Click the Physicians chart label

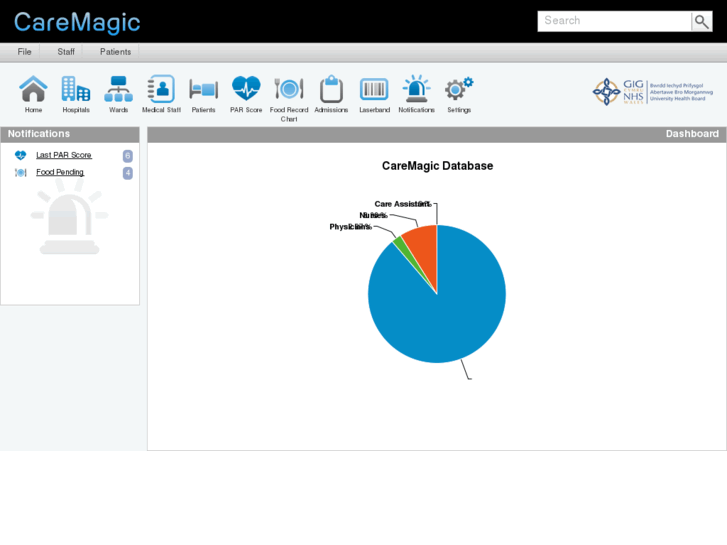tap(350, 227)
